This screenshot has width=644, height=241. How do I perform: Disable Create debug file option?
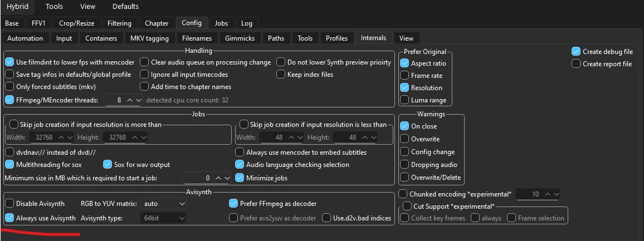coord(576,52)
